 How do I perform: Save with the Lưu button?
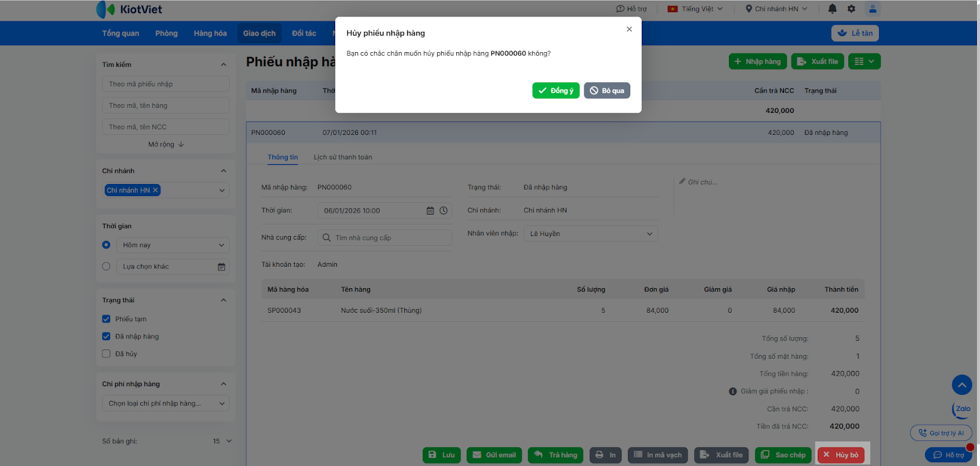point(442,455)
